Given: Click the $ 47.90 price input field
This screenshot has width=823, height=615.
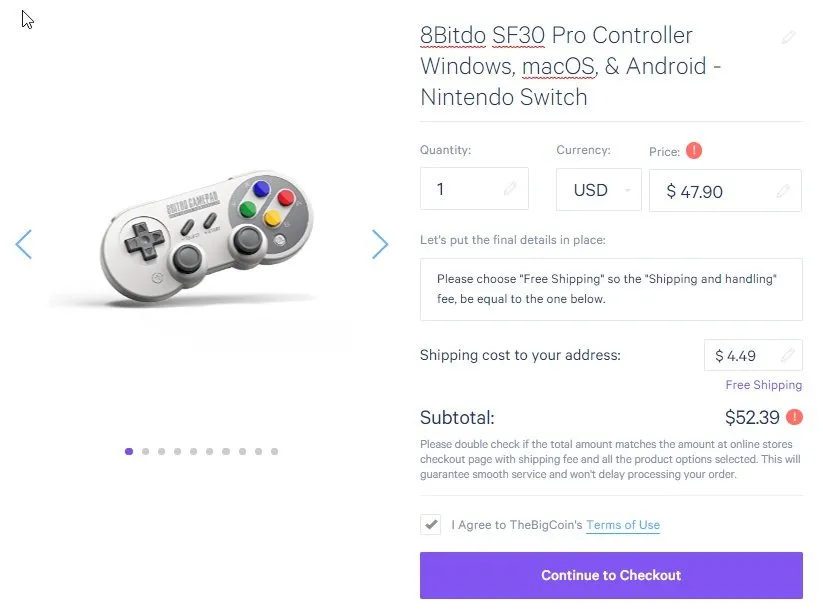Looking at the screenshot, I should click(x=715, y=191).
